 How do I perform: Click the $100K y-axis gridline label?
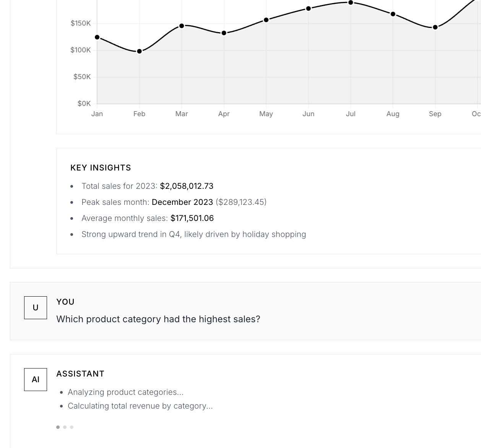pyautogui.click(x=81, y=50)
